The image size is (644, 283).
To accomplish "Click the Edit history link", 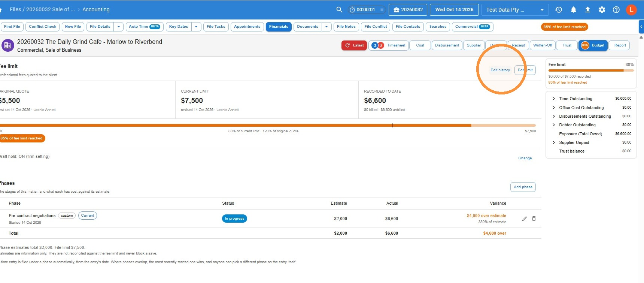I will click(500, 70).
